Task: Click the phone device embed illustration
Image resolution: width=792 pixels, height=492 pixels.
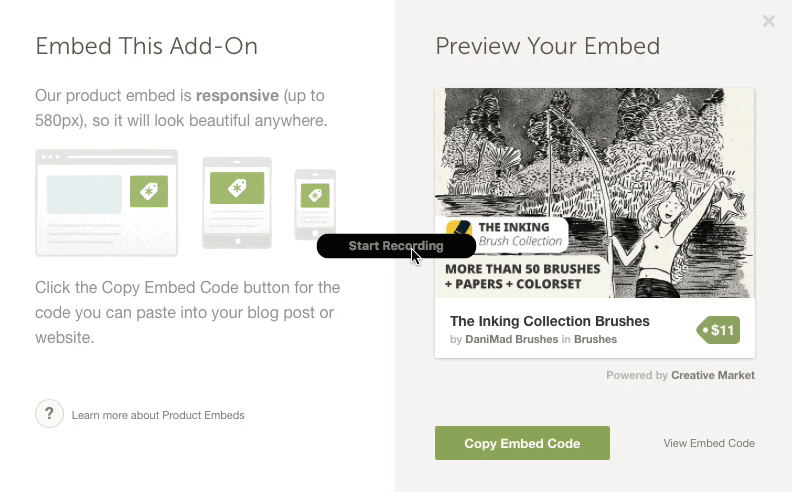Action: (x=315, y=205)
